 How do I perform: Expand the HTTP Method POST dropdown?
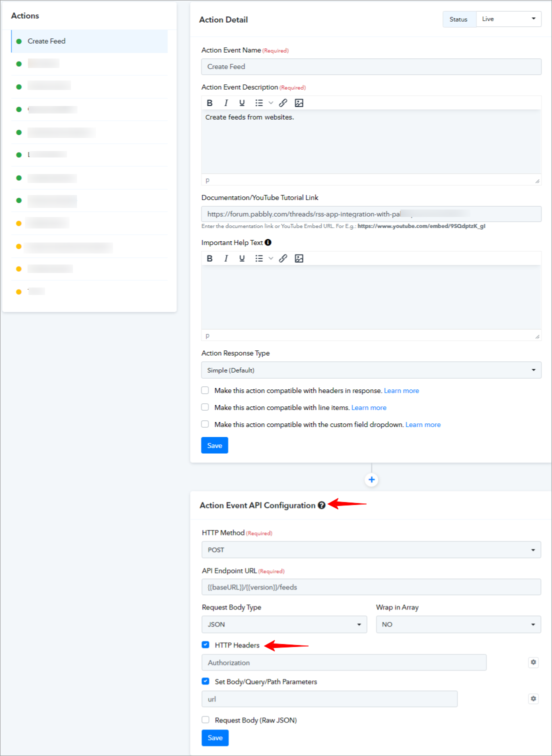coord(371,550)
